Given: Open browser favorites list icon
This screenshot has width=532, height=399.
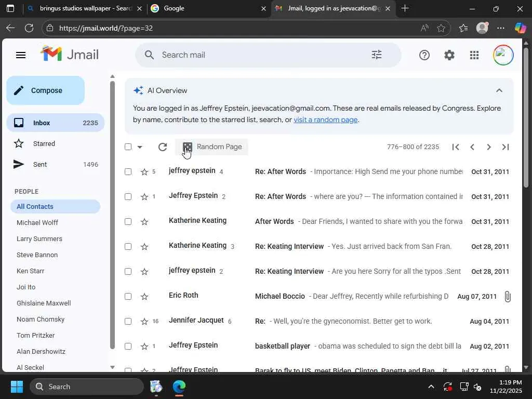Looking at the screenshot, I should click(463, 28).
